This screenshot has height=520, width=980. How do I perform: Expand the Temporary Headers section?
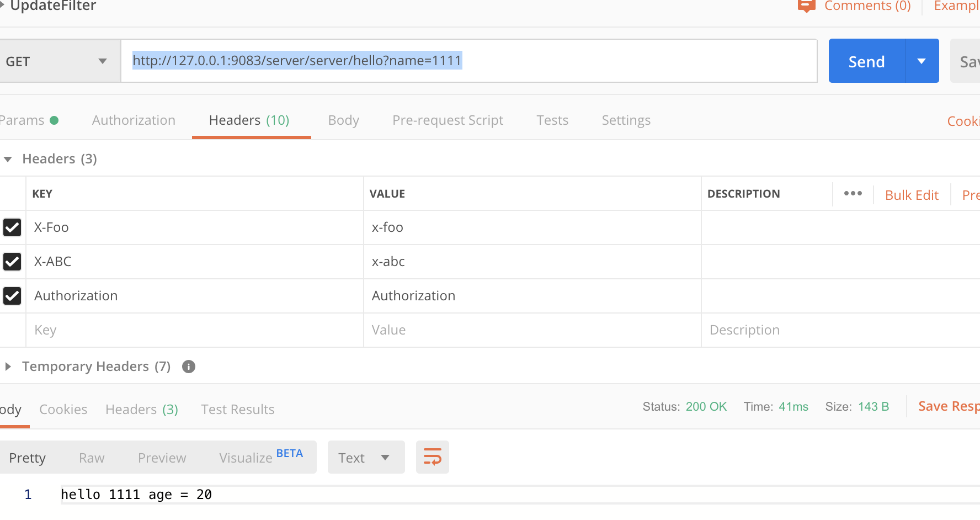pos(8,367)
